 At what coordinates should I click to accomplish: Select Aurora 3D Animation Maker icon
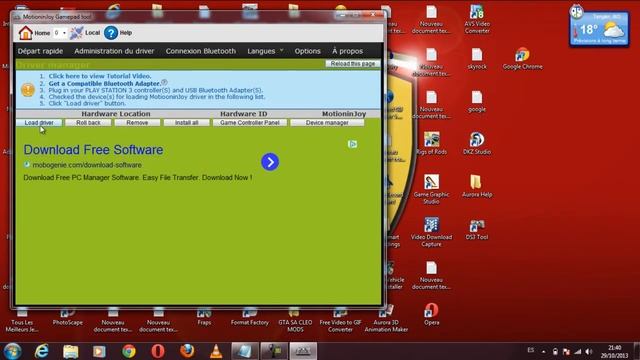coord(386,318)
